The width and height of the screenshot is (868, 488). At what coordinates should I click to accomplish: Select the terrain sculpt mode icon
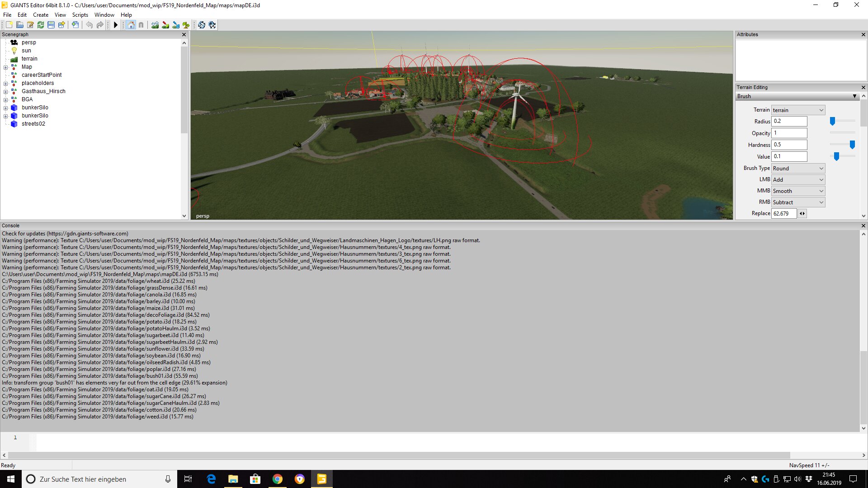click(155, 25)
